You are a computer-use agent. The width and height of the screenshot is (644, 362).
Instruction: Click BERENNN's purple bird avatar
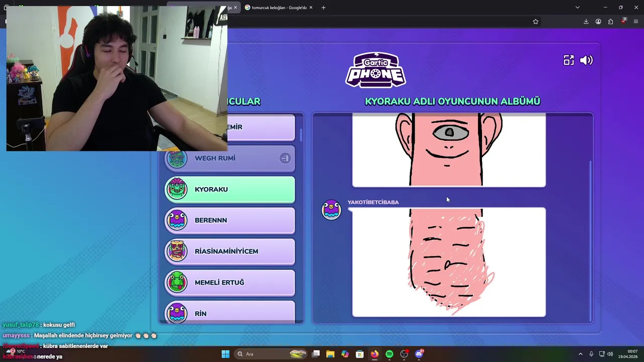coord(177,221)
